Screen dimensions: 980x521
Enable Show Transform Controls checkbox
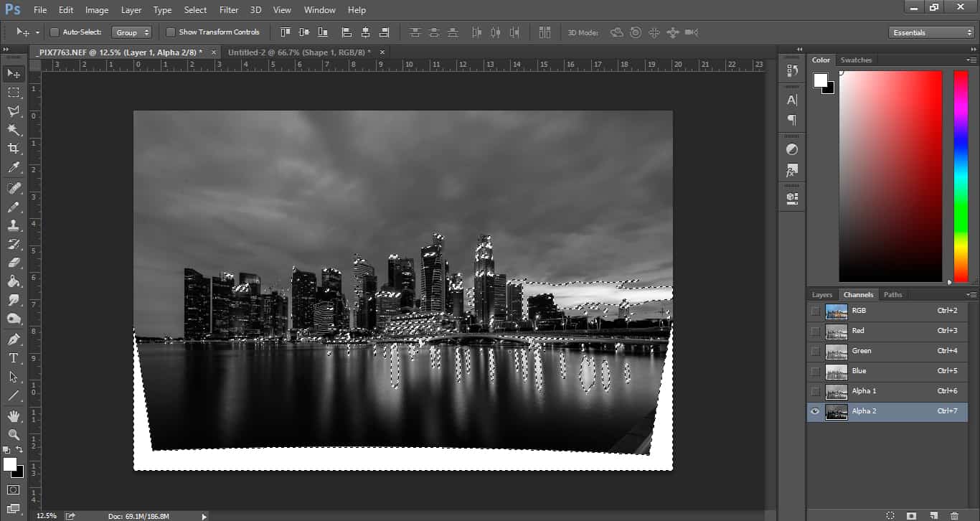[x=171, y=32]
